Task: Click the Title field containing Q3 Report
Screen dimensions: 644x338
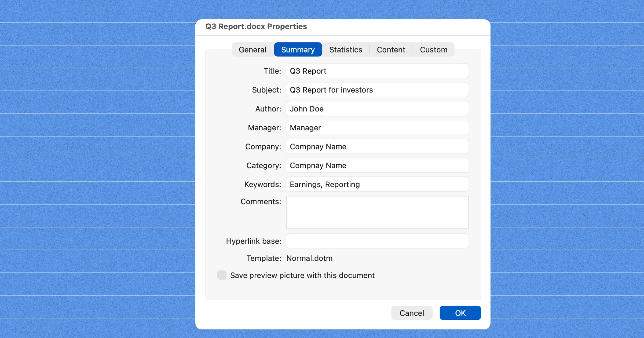Action: point(377,71)
